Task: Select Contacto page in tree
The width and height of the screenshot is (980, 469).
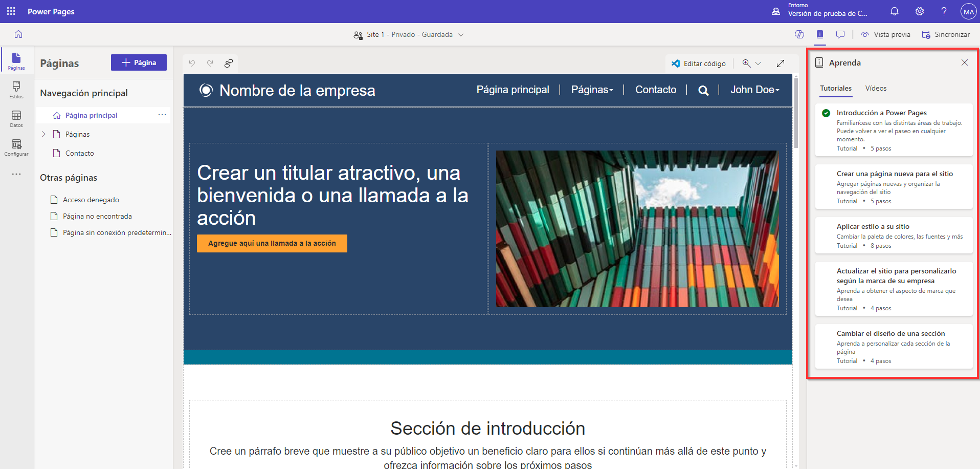Action: coord(79,153)
